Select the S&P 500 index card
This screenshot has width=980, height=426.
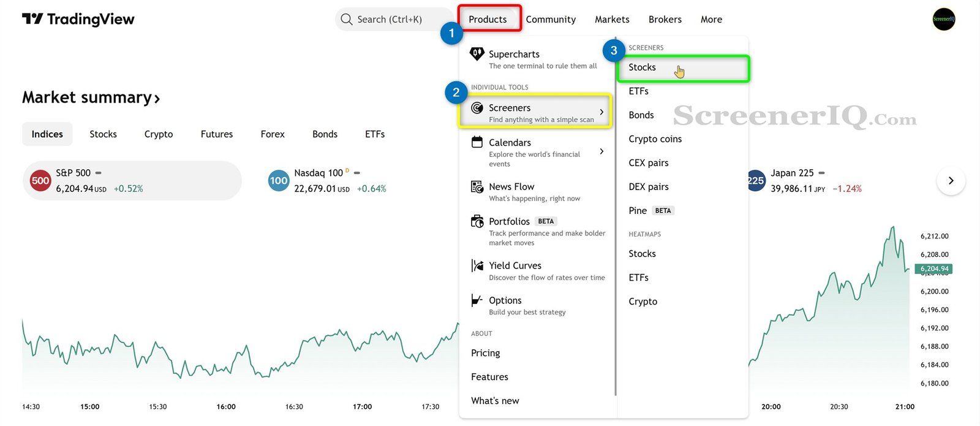point(132,180)
